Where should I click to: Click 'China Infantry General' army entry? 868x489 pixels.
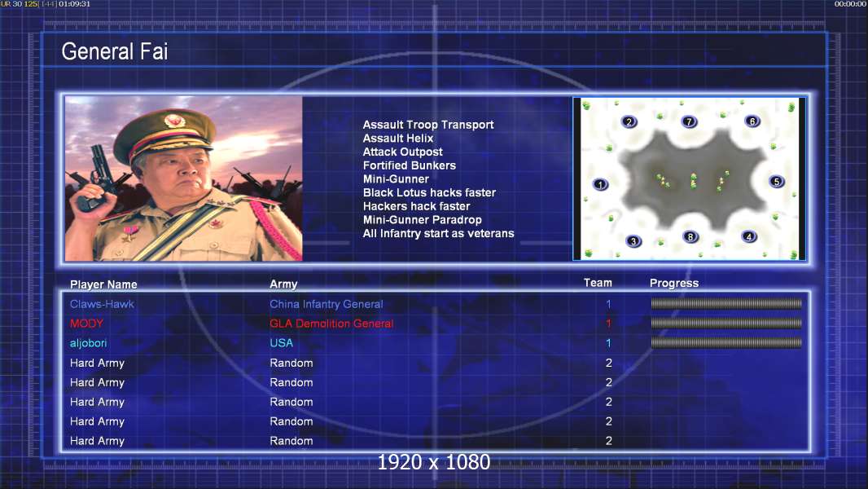326,304
